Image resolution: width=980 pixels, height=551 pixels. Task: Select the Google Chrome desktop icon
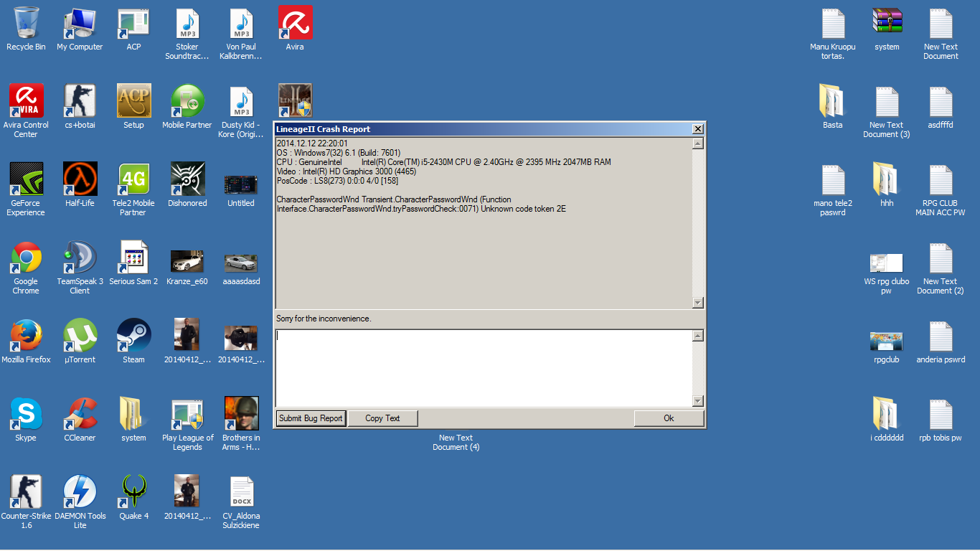pyautogui.click(x=26, y=268)
